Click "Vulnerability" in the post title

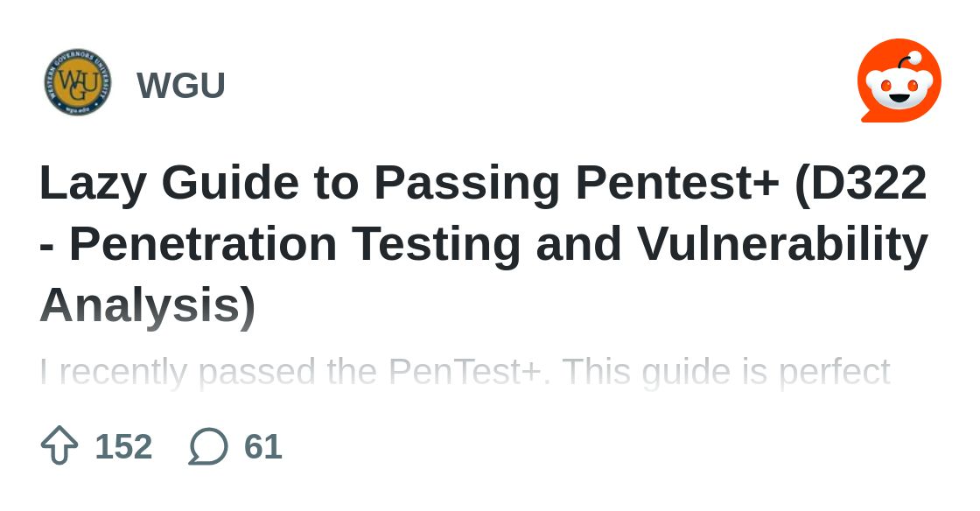782,244
